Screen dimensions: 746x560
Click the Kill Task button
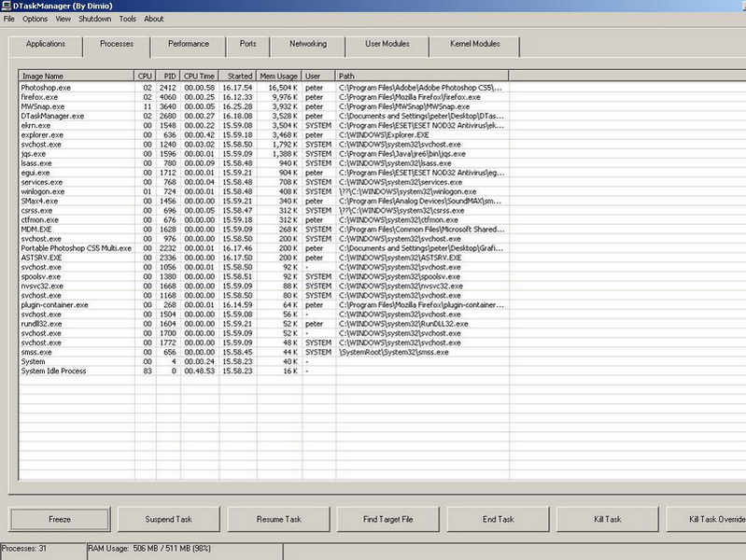[608, 519]
